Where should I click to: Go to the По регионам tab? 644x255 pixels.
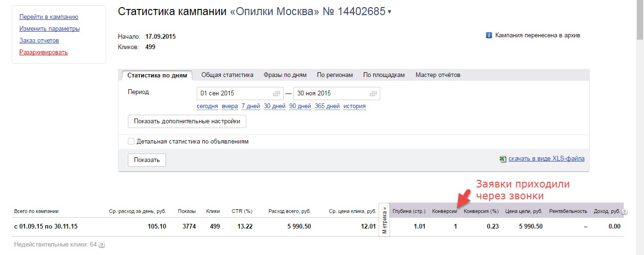tap(335, 75)
